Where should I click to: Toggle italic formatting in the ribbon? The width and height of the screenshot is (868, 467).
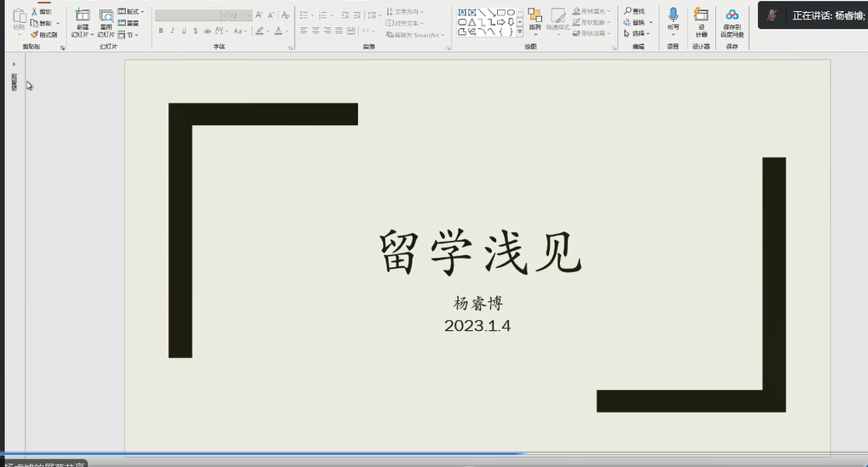(x=172, y=31)
